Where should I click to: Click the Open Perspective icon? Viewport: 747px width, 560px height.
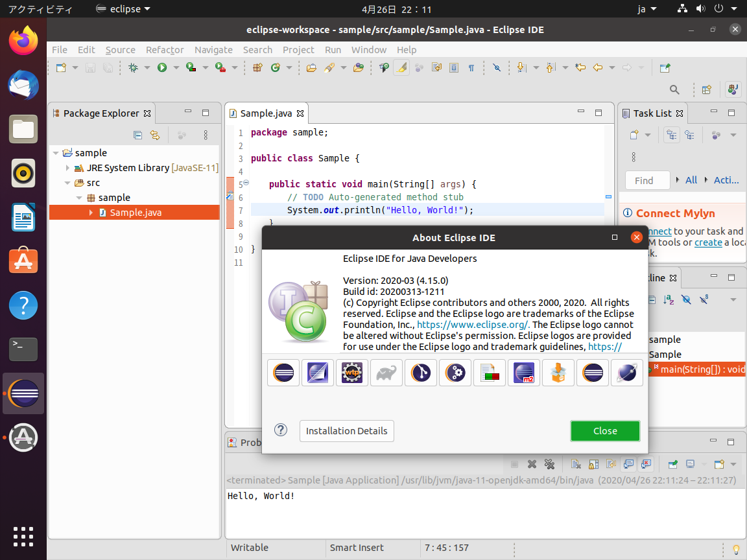coord(707,89)
